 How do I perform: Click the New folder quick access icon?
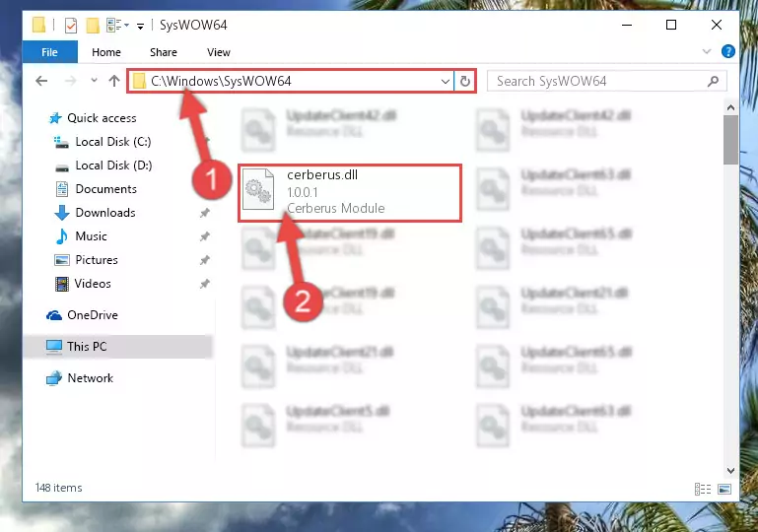tap(93, 26)
